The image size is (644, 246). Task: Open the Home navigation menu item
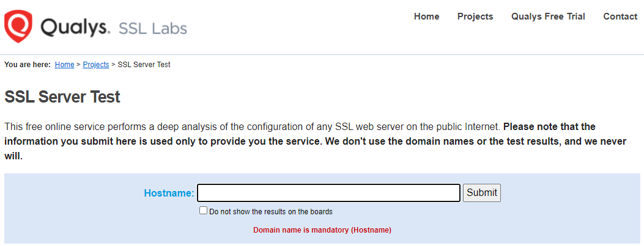click(426, 16)
